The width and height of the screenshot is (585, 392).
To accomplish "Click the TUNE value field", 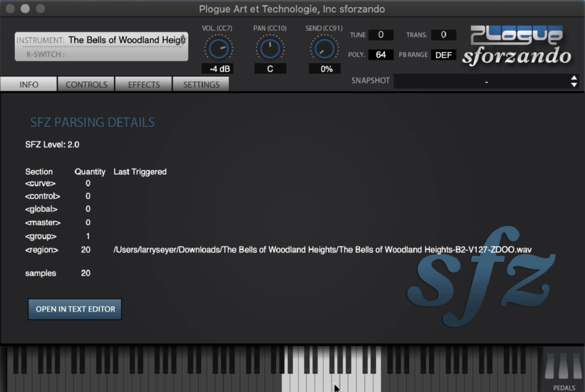I will tap(380, 35).
